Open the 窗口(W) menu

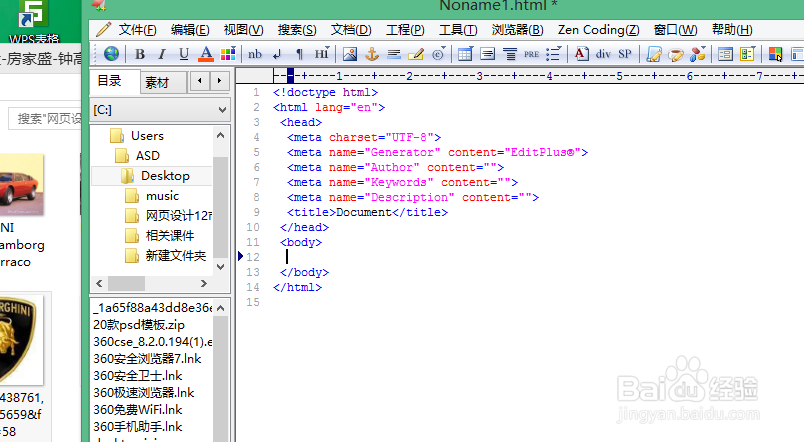point(675,30)
